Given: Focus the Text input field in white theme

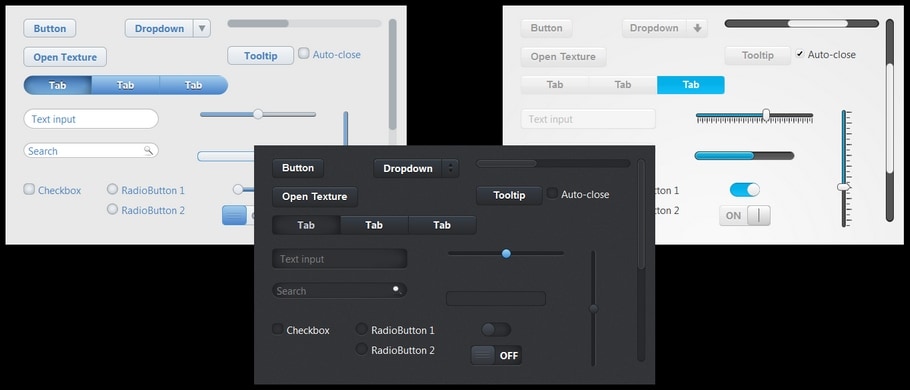Looking at the screenshot, I should point(588,119).
